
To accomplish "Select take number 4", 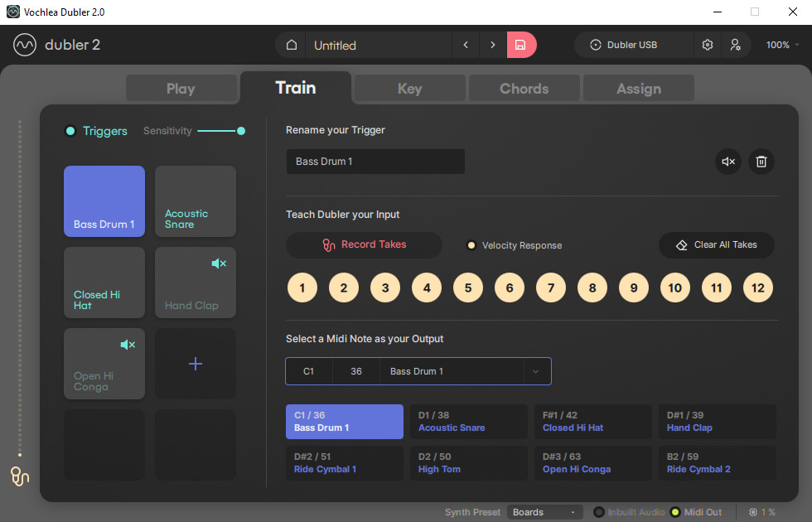I will point(427,288).
